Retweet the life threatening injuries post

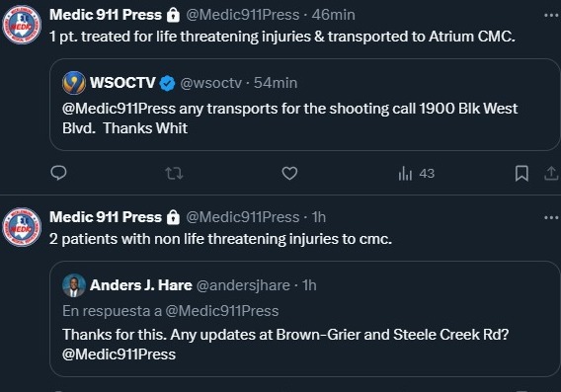coord(174,174)
